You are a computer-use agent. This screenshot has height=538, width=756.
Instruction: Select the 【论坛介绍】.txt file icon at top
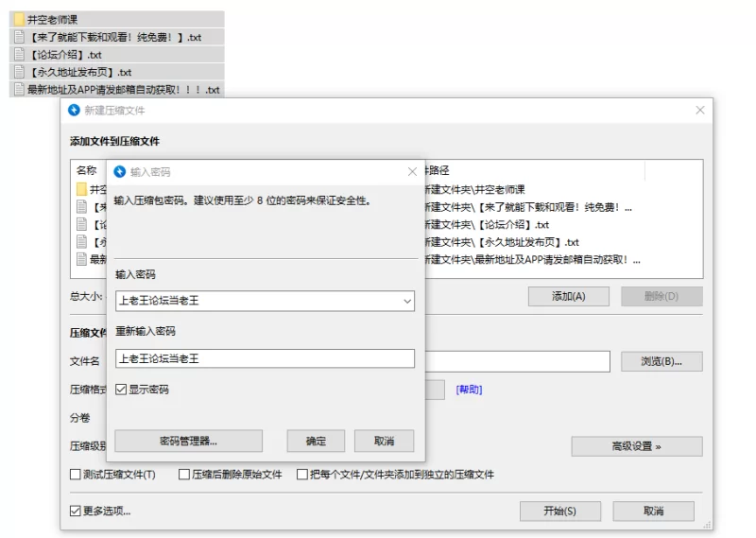point(19,54)
